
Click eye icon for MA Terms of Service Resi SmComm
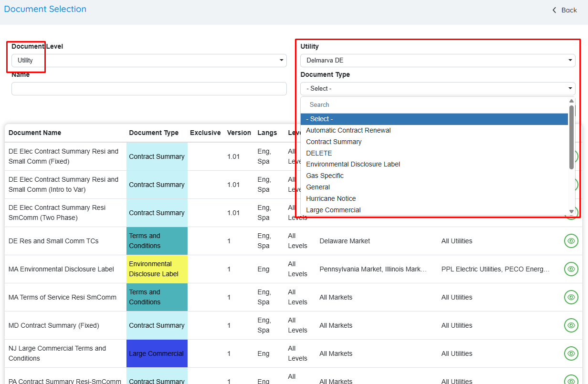(571, 297)
